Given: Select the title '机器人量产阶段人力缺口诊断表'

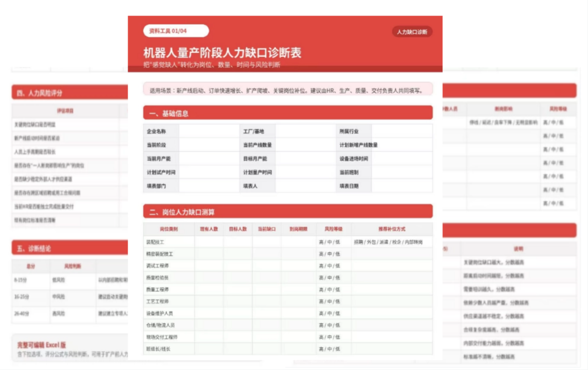Looking at the screenshot, I should [222, 52].
